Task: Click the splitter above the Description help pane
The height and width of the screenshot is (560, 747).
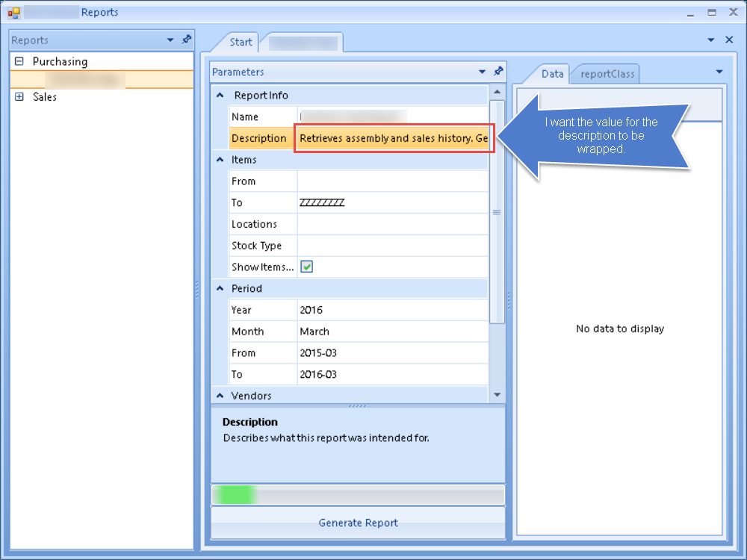Action: click(358, 405)
